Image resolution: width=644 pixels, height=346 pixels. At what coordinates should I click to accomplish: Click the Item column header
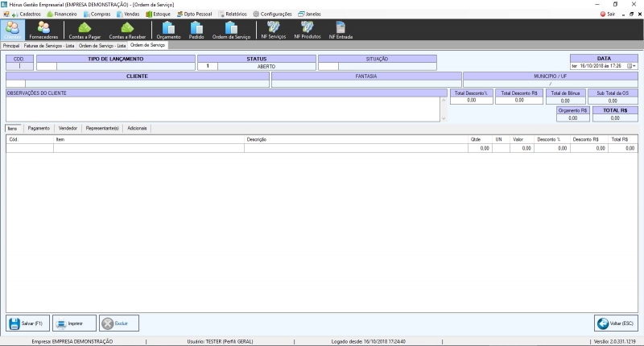(x=149, y=139)
